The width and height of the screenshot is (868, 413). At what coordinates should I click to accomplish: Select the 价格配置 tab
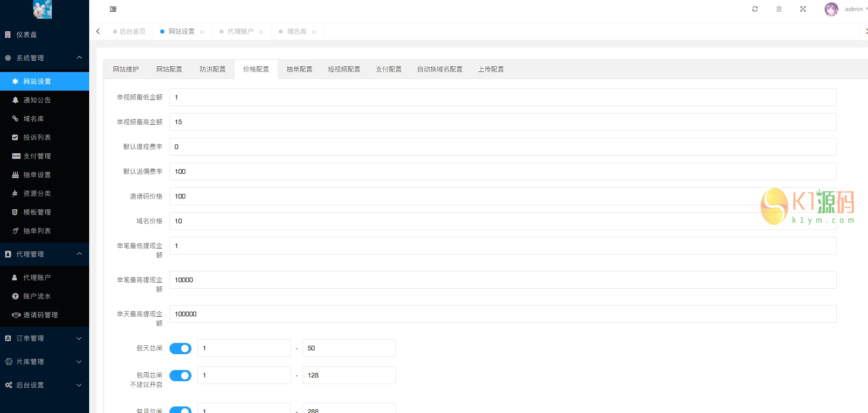coord(256,69)
